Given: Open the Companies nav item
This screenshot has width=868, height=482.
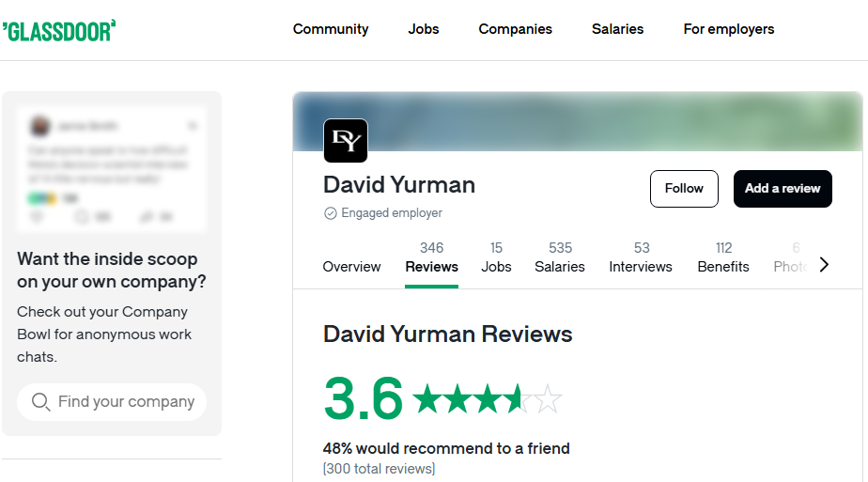Looking at the screenshot, I should click(x=515, y=29).
